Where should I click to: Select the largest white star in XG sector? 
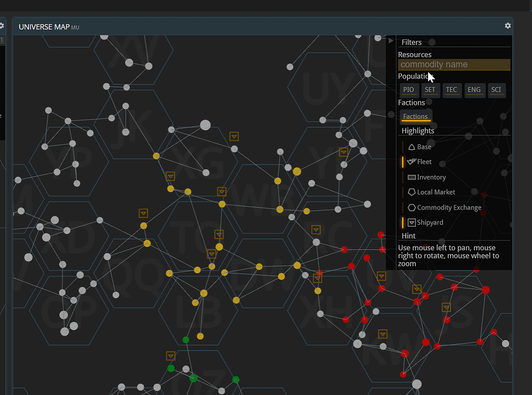coord(205,125)
